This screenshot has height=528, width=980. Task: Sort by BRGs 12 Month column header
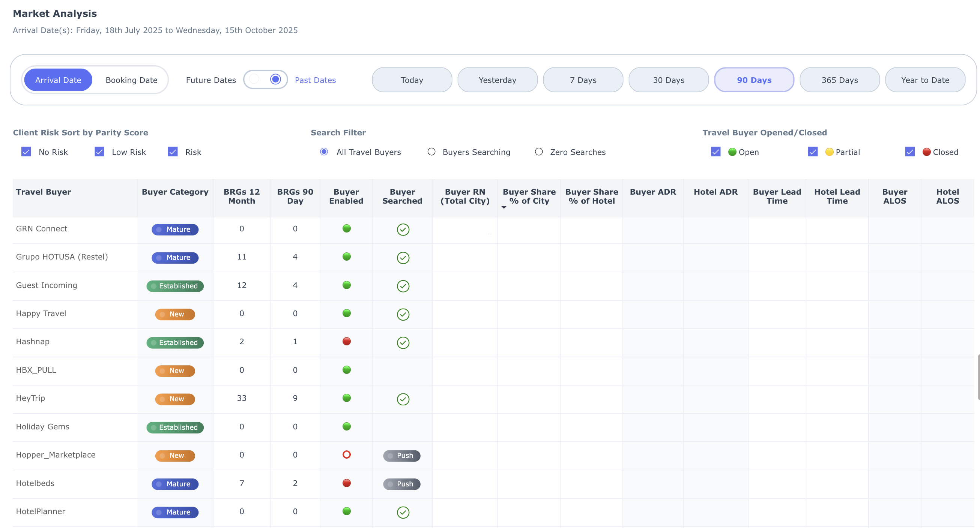242,196
